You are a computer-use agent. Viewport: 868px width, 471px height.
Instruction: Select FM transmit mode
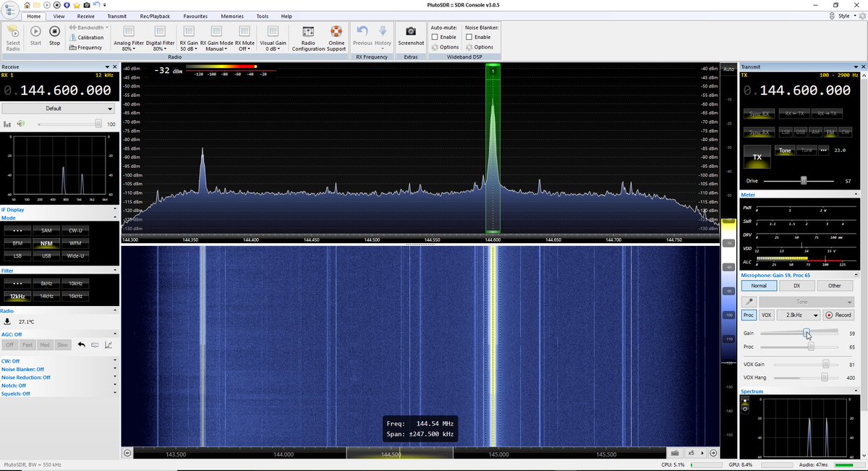(x=830, y=132)
